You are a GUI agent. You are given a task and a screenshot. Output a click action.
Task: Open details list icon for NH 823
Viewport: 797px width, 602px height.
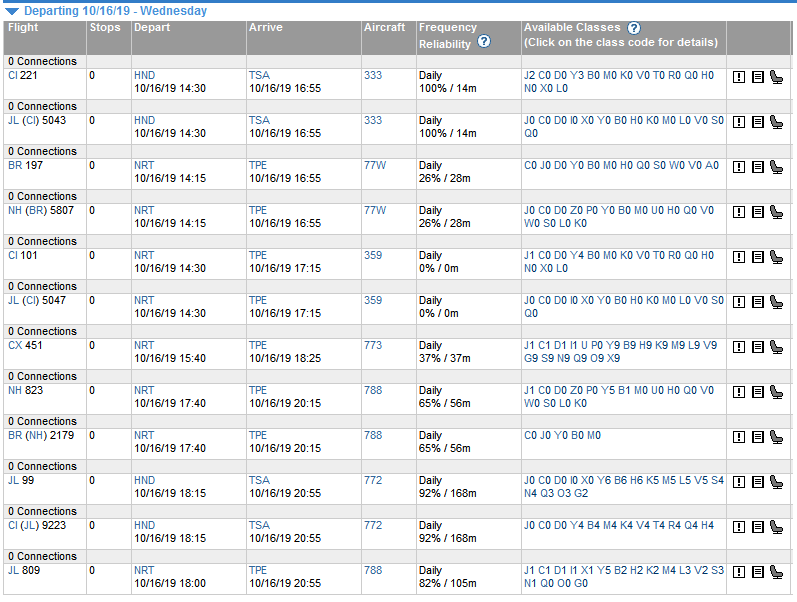[758, 393]
